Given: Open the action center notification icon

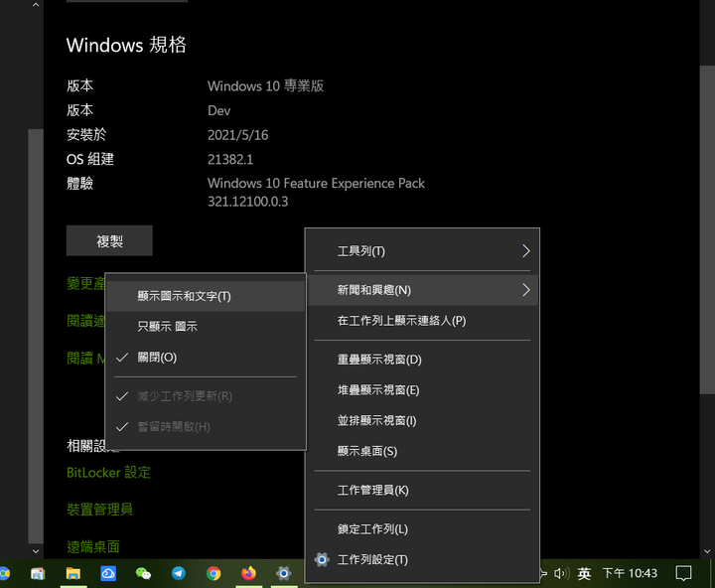Looking at the screenshot, I should 683,573.
